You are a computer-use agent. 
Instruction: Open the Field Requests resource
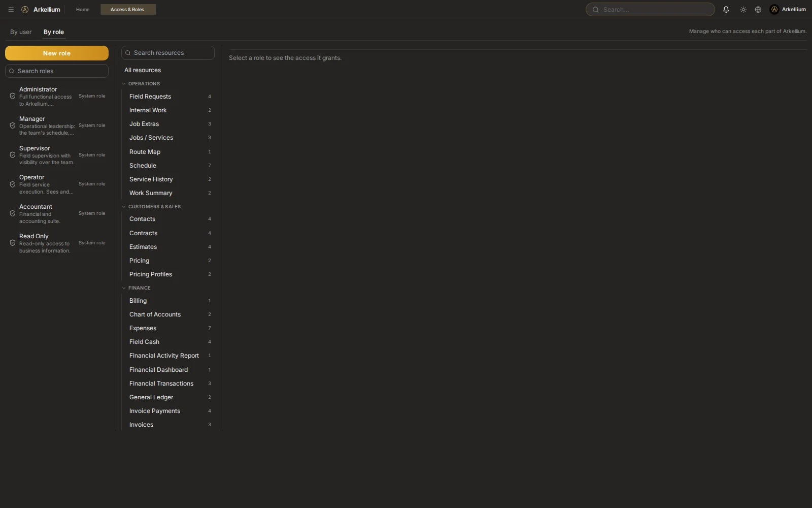[169, 97]
